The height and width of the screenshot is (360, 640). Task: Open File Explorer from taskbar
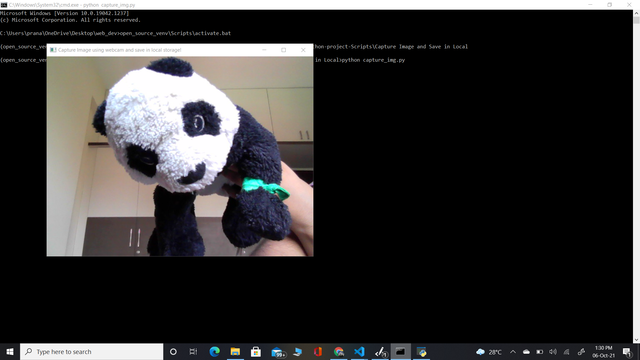click(235, 351)
